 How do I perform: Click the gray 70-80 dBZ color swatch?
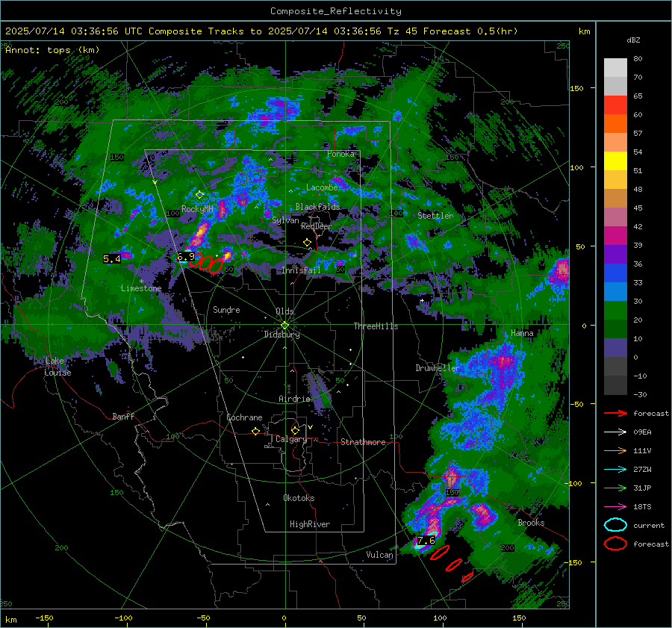[615, 67]
